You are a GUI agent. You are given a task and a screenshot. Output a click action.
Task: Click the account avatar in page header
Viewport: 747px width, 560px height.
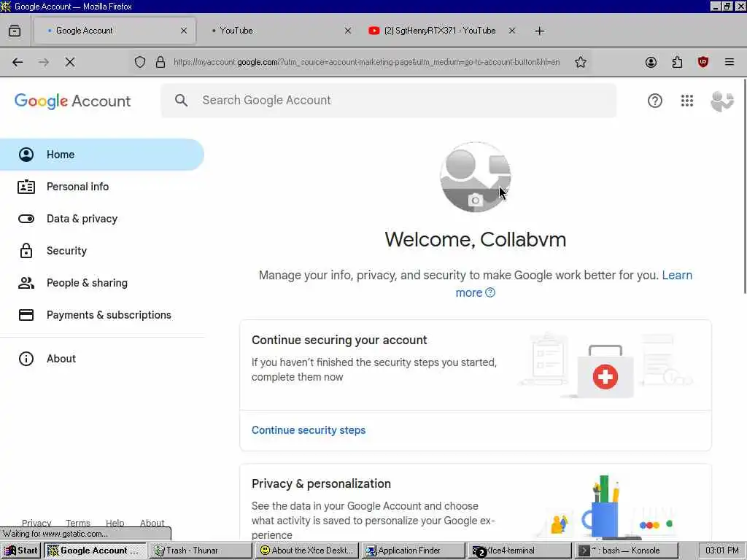click(722, 101)
